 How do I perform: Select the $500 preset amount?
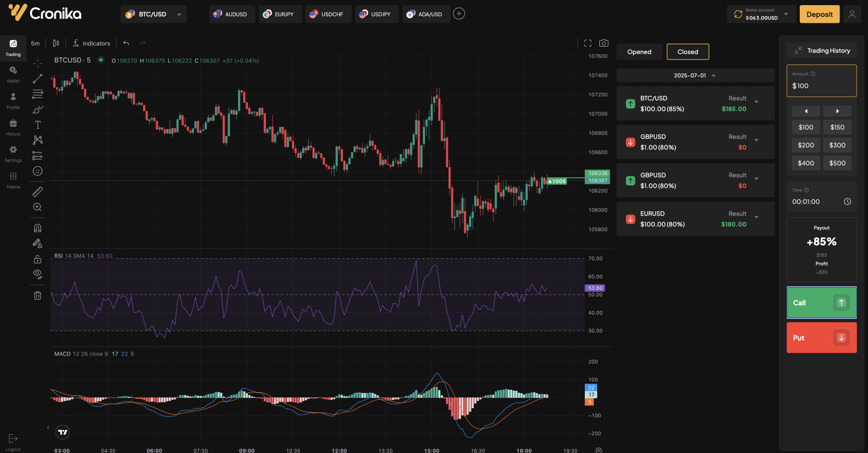pyautogui.click(x=837, y=163)
